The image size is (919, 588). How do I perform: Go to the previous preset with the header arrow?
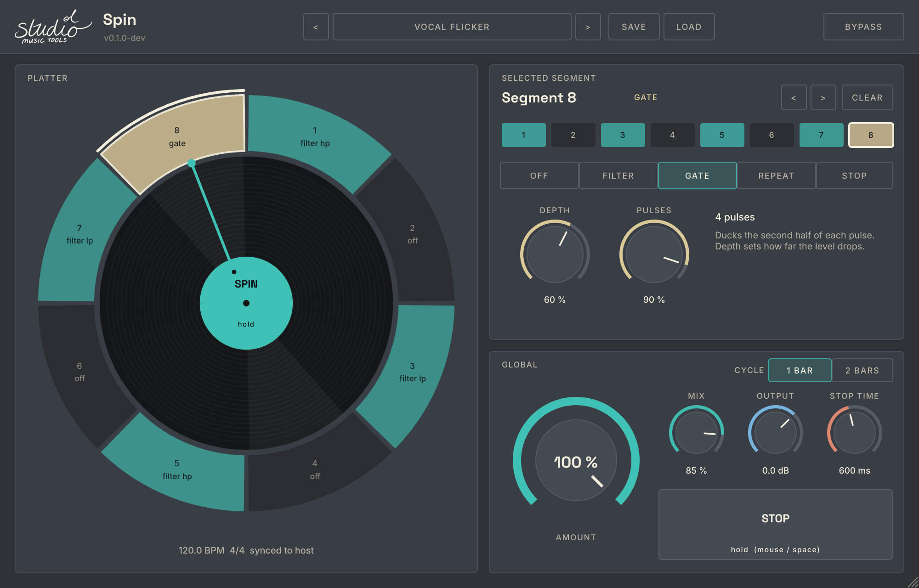coord(316,27)
